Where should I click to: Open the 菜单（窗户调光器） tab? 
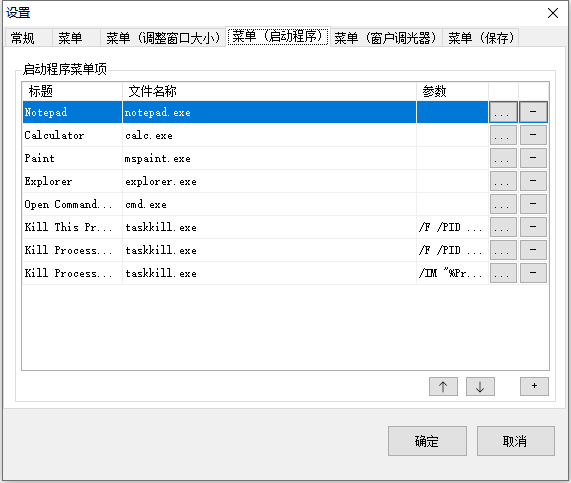(x=386, y=38)
